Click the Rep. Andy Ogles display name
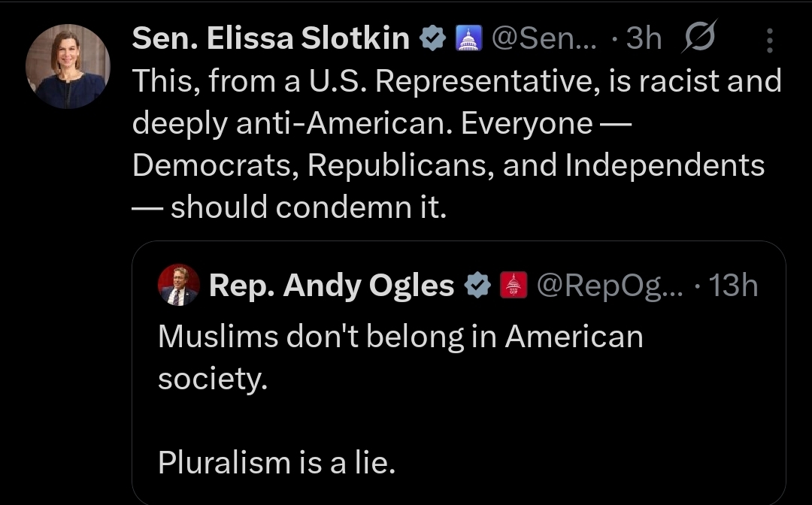Image resolution: width=812 pixels, height=505 pixels. coord(332,286)
